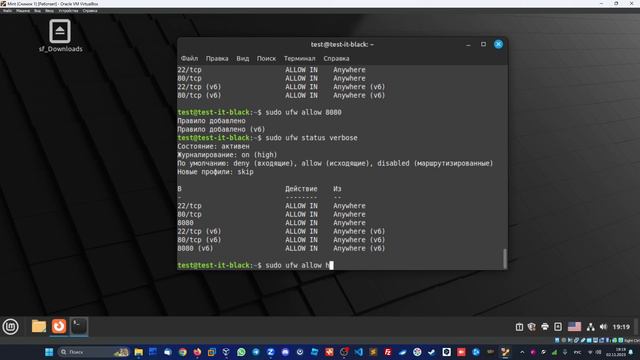The image size is (640, 360).
Task: Open the Правка menu in terminal
Action: tap(217, 58)
